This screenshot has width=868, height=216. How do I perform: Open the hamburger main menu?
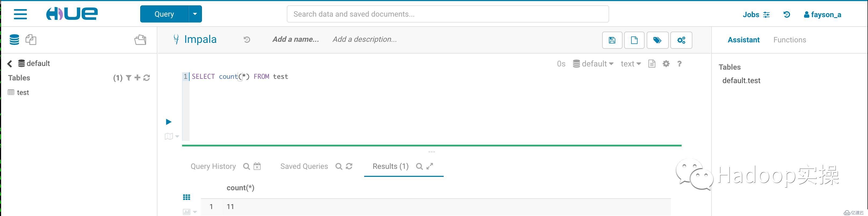click(x=20, y=14)
